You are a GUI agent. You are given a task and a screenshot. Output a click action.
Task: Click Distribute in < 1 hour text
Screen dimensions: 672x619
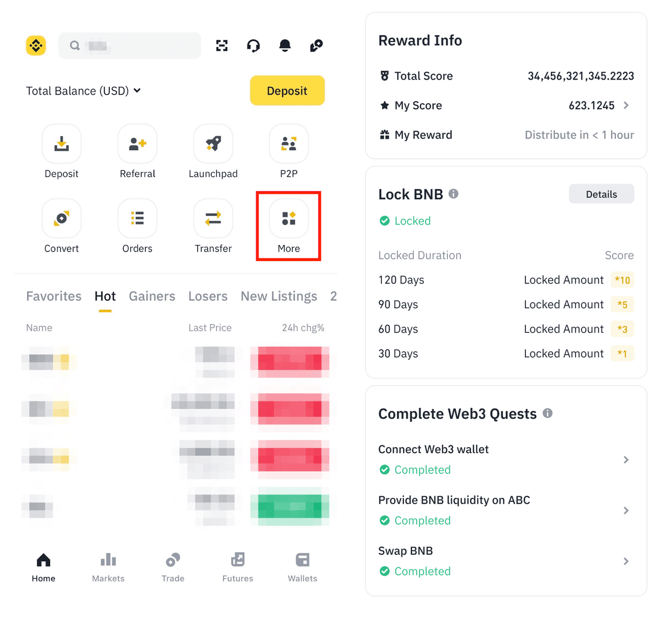coord(580,135)
